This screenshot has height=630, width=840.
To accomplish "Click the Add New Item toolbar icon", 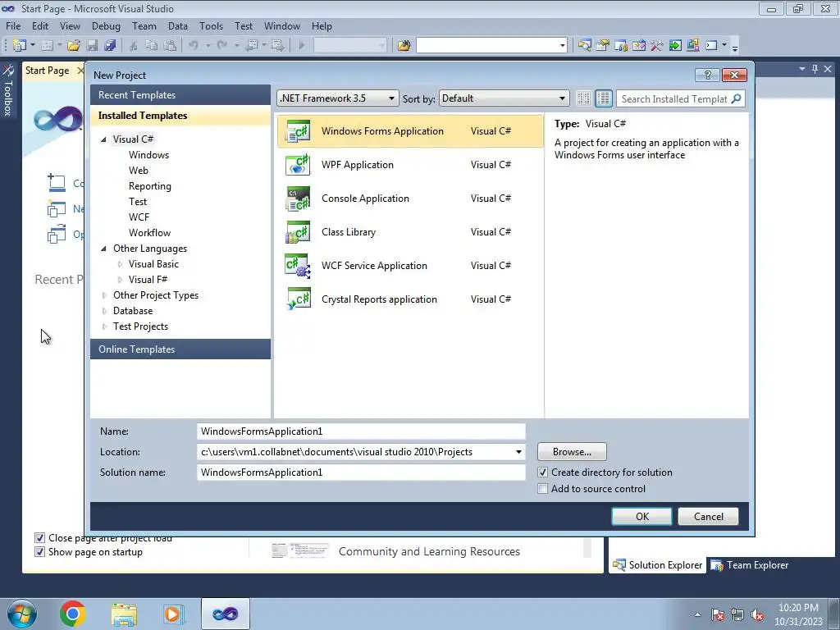I will pos(47,46).
